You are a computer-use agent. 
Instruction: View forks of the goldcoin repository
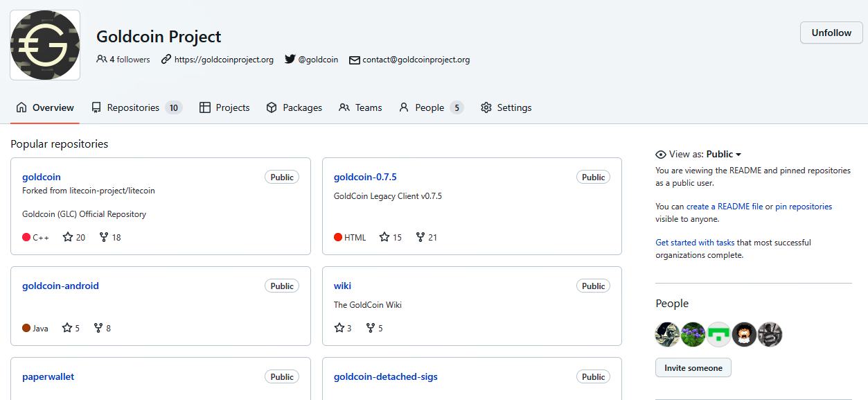(x=110, y=237)
